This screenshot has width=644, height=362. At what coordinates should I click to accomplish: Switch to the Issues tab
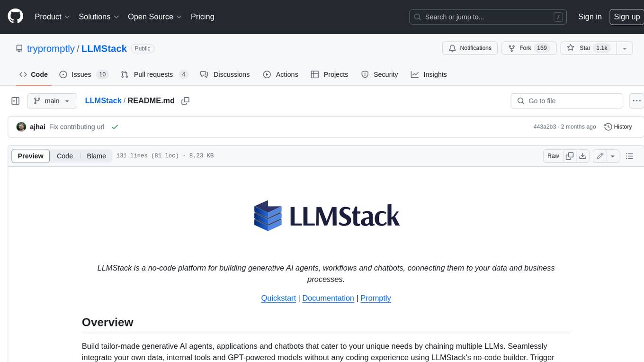[x=84, y=74]
